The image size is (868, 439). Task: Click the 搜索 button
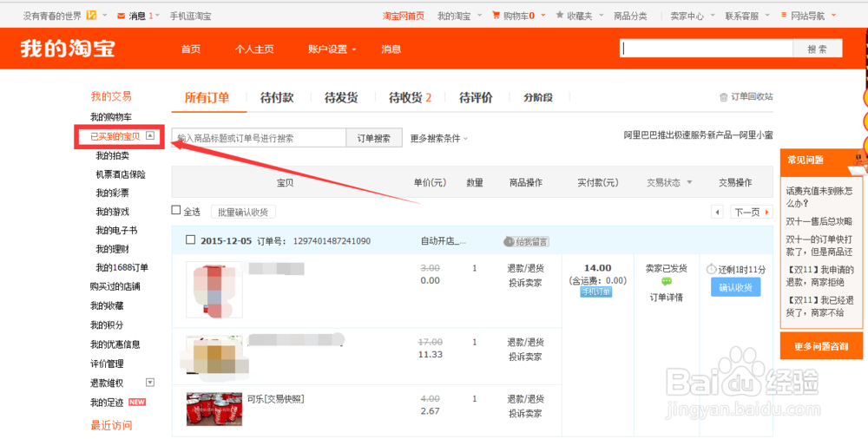817,49
